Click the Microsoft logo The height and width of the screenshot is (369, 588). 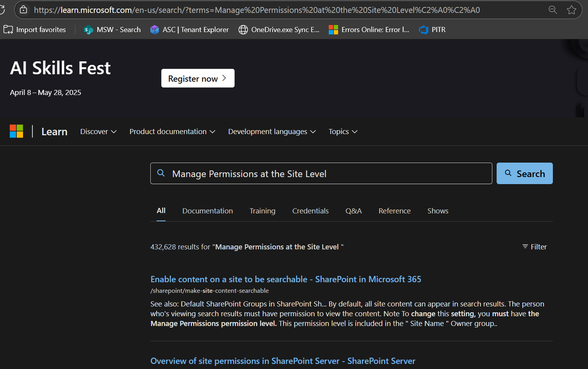[16, 131]
